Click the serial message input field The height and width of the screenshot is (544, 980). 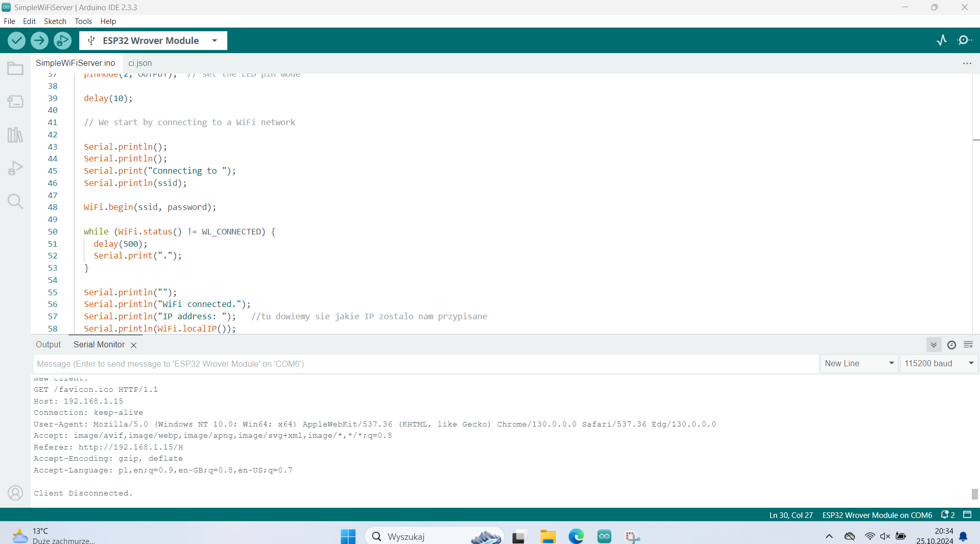pyautogui.click(x=426, y=364)
